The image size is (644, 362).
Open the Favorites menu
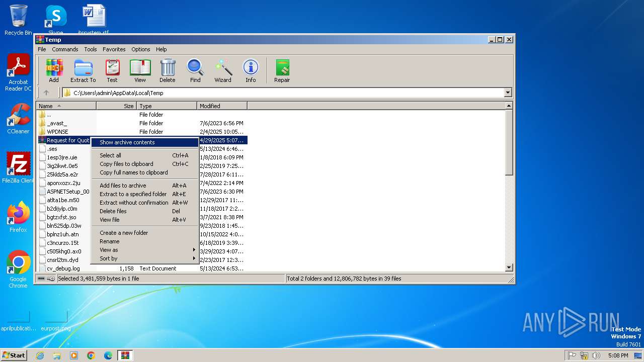114,49
